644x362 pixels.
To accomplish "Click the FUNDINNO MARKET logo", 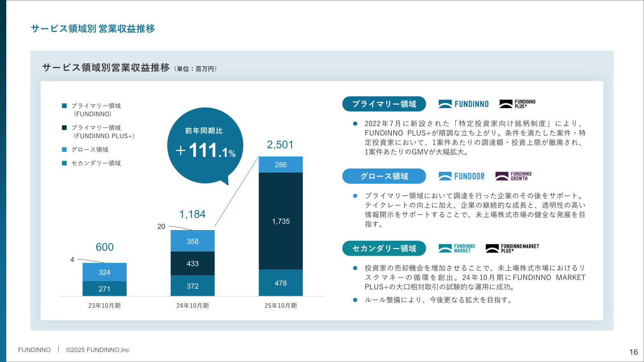I will tap(457, 248).
